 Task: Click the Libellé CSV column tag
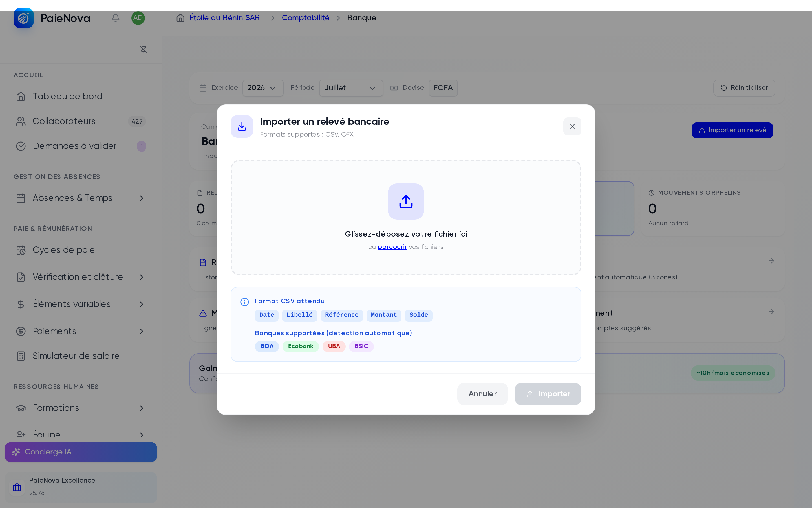299,315
